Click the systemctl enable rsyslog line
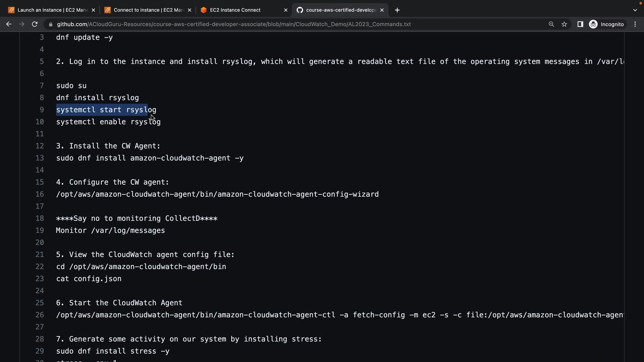Viewport: 644px width, 362px height. (108, 122)
